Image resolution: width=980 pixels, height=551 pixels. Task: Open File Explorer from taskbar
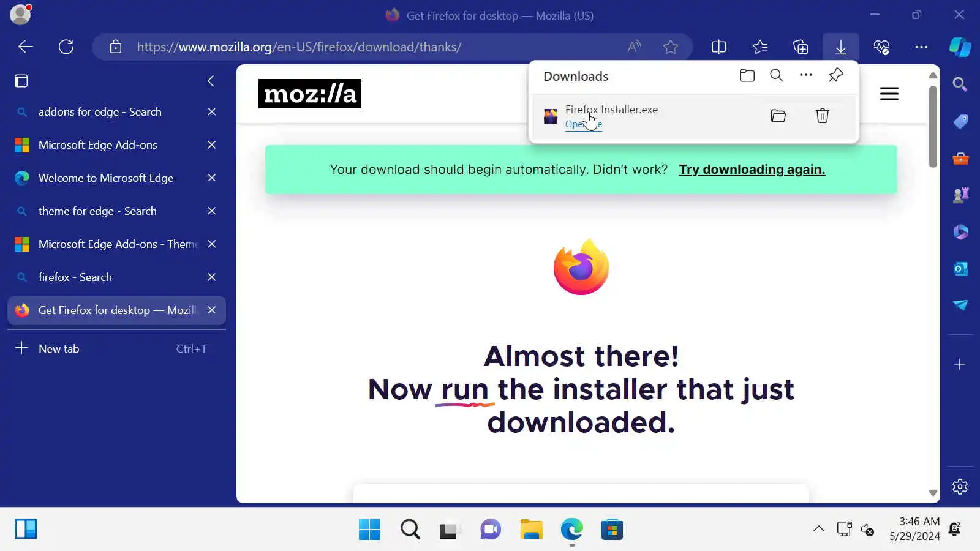[x=532, y=530]
